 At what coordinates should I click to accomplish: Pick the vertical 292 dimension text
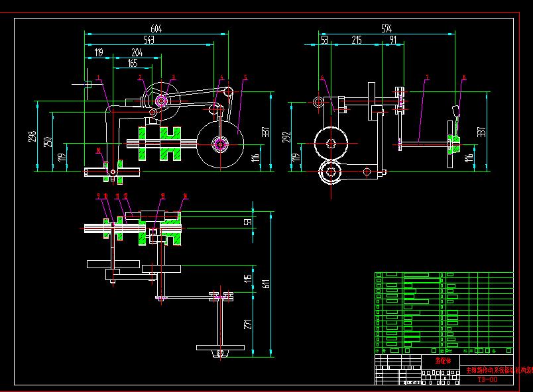[287, 137]
